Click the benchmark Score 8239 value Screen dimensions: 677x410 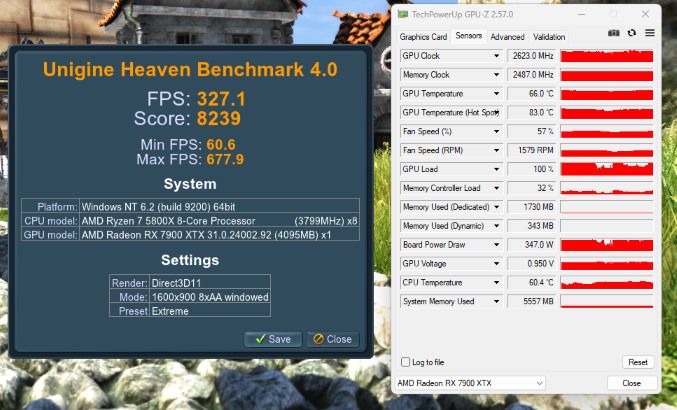coord(218,118)
